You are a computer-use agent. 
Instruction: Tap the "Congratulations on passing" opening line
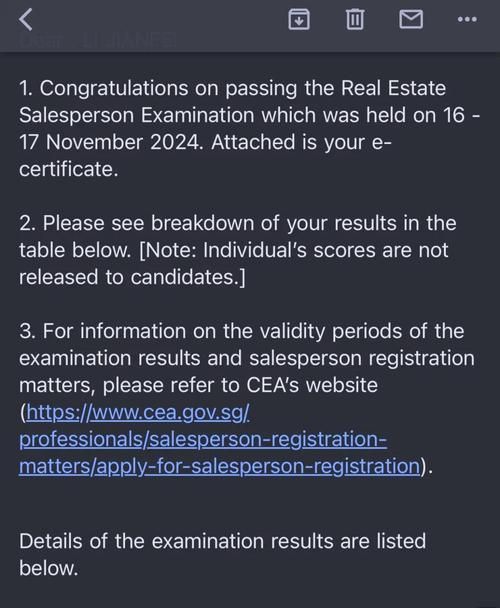pyautogui.click(x=168, y=88)
